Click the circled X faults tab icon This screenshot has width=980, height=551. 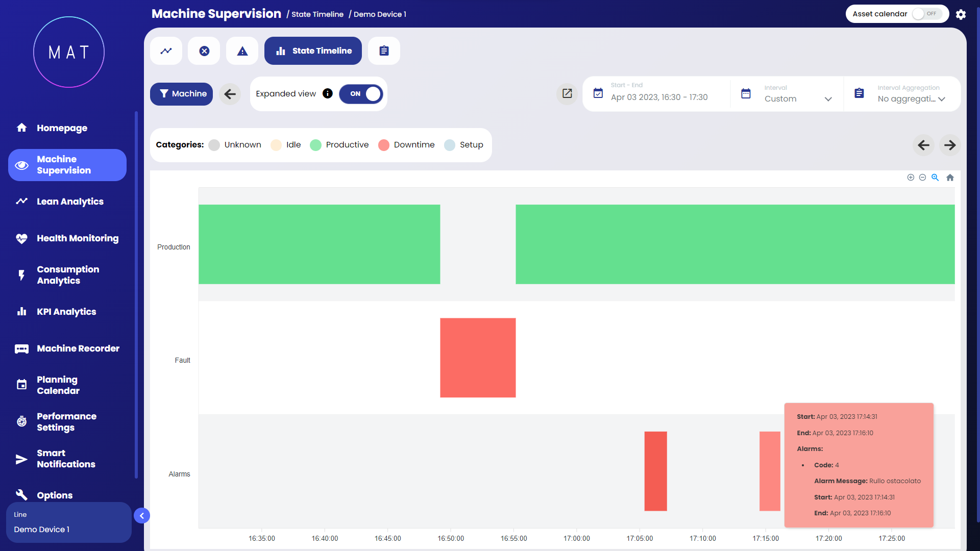coord(204,51)
